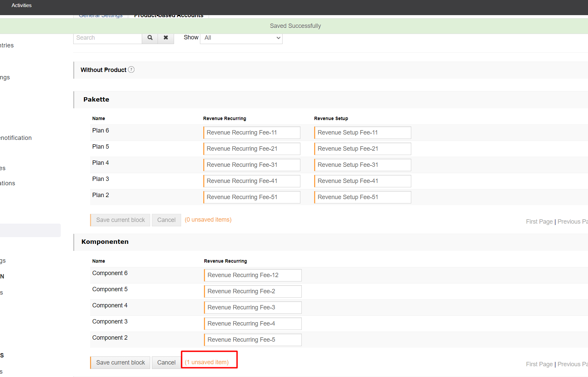Select the 'Plan 2' name cell
Image resolution: width=588 pixels, height=377 pixels.
[100, 195]
